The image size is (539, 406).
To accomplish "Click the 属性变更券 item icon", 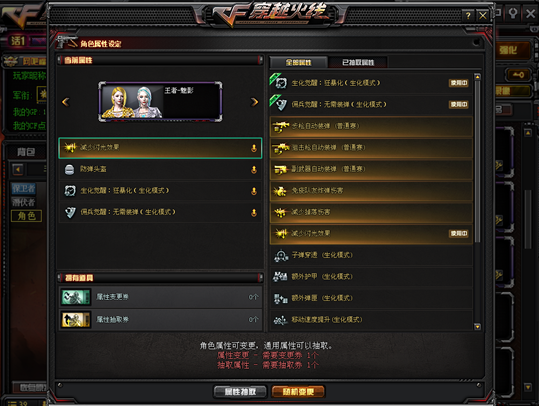I will [76, 297].
